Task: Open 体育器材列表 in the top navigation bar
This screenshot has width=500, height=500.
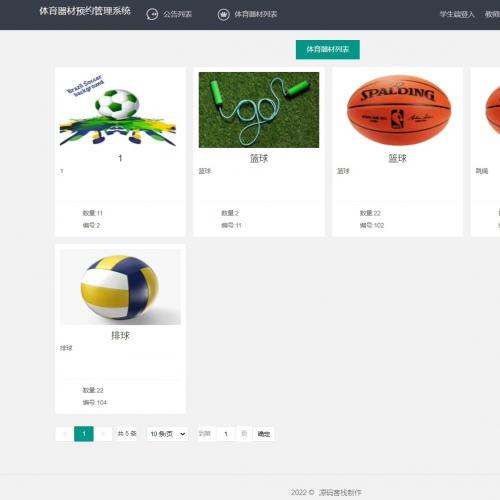Action: (256, 14)
